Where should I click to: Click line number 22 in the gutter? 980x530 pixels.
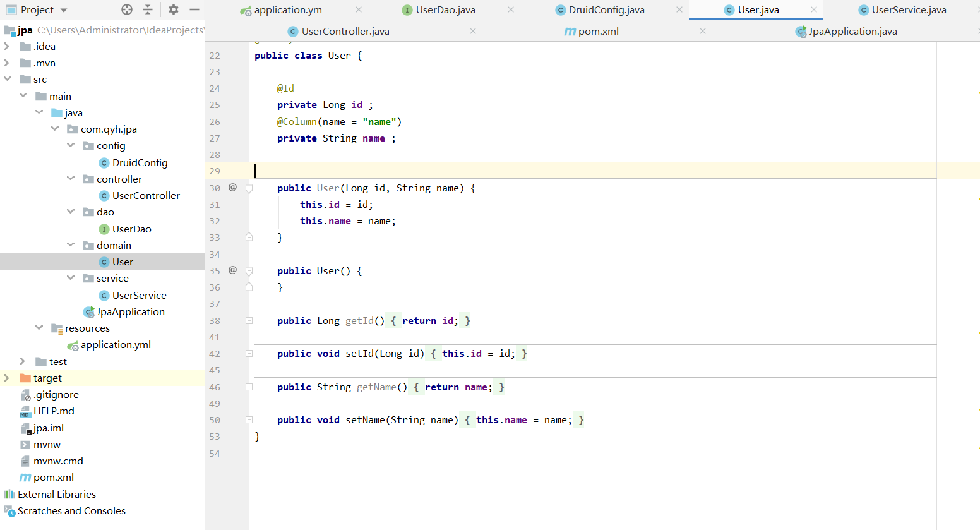click(x=215, y=56)
